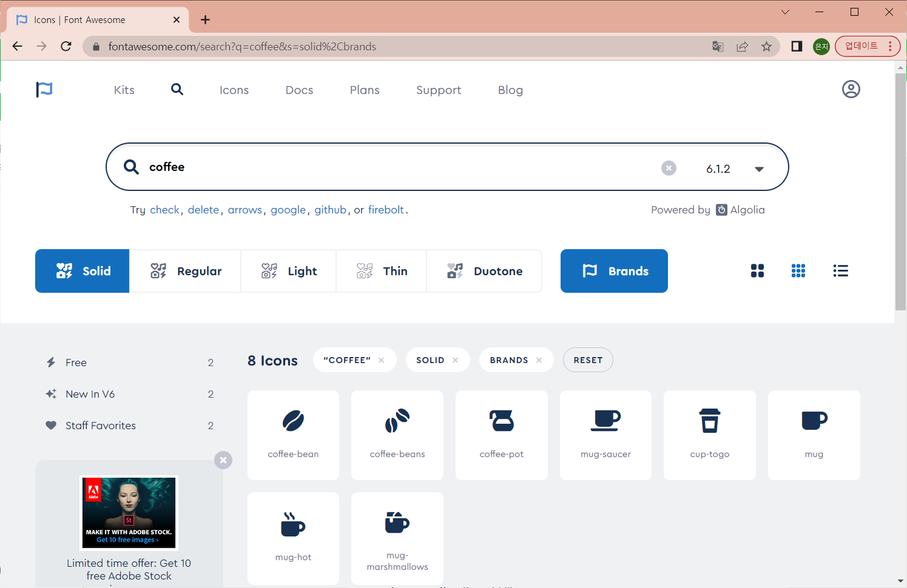The image size is (907, 588).
Task: Translate this page icon
Action: (718, 47)
